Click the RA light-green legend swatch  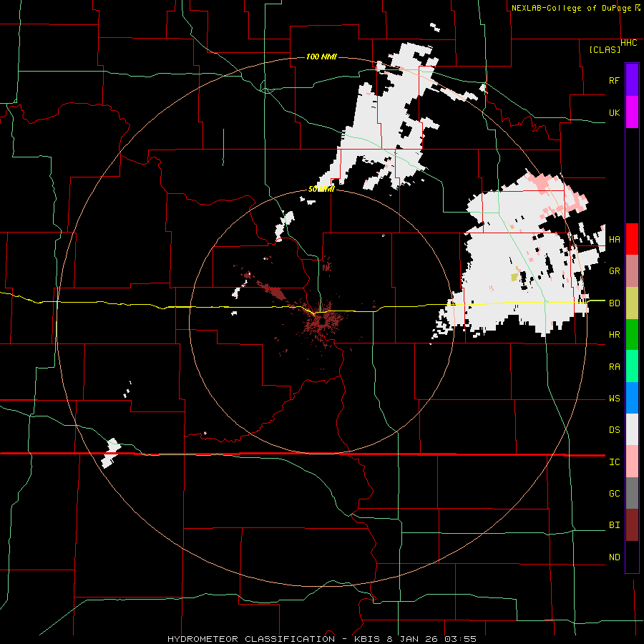pyautogui.click(x=632, y=366)
